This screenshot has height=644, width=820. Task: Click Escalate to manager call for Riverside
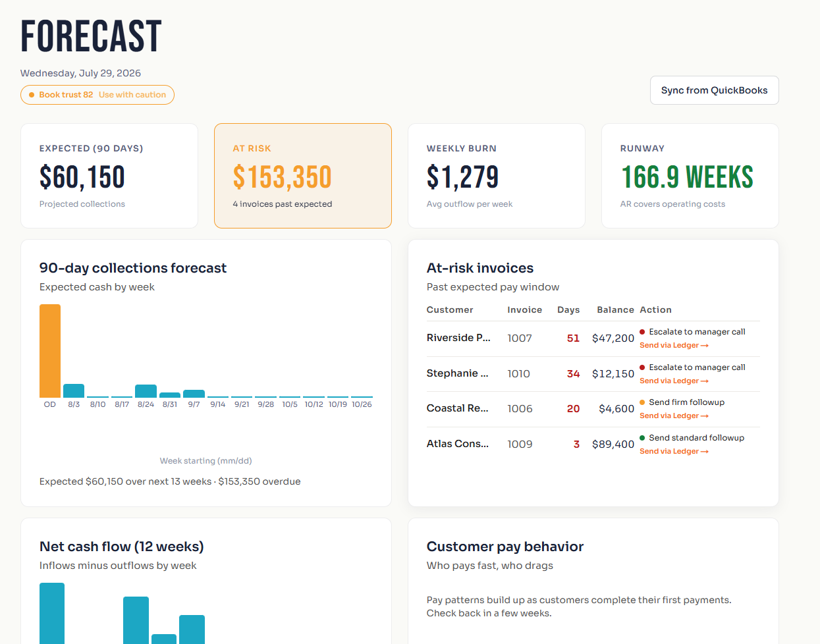click(x=697, y=332)
